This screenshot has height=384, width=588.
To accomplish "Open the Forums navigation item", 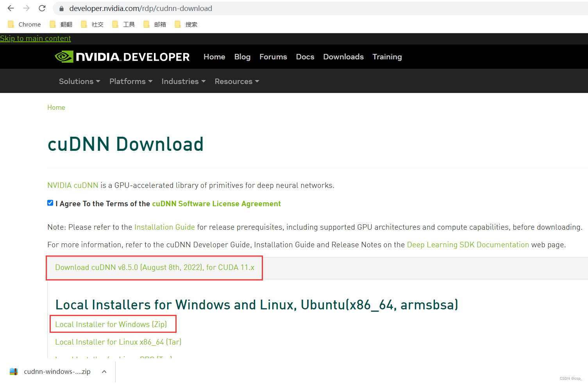I will pyautogui.click(x=273, y=57).
